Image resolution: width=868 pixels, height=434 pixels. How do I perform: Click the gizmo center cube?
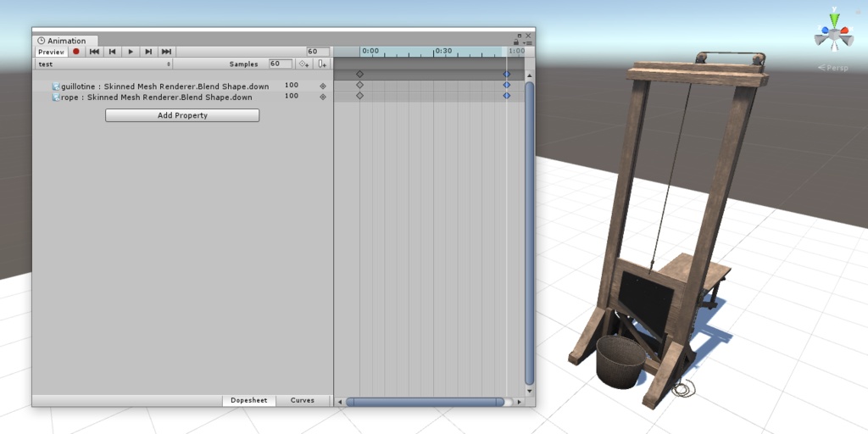pyautogui.click(x=834, y=36)
